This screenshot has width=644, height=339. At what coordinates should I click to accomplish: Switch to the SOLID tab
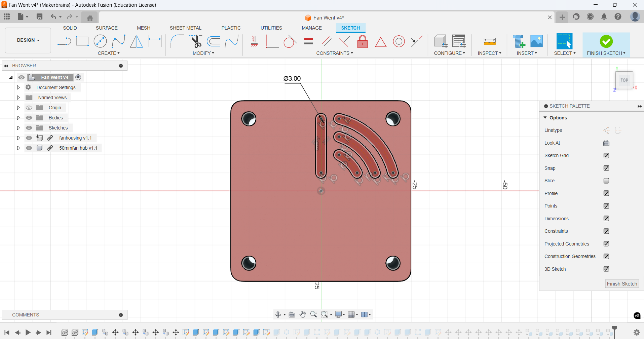[70, 28]
